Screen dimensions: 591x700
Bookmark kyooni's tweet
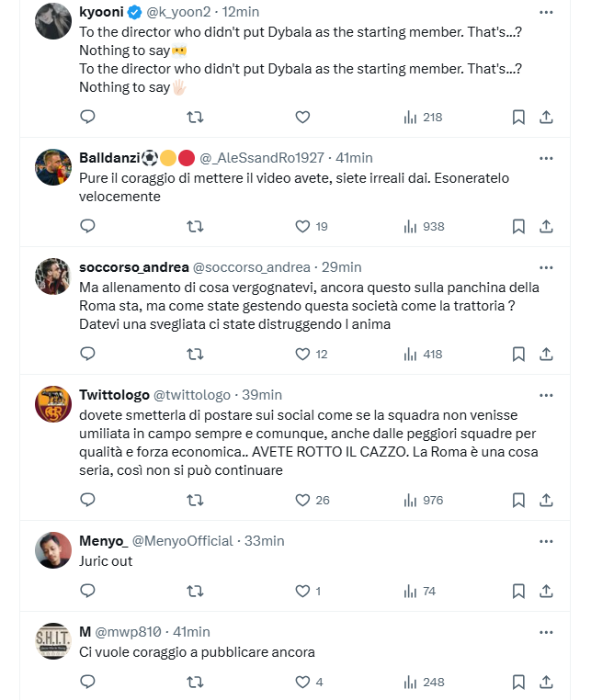click(518, 117)
